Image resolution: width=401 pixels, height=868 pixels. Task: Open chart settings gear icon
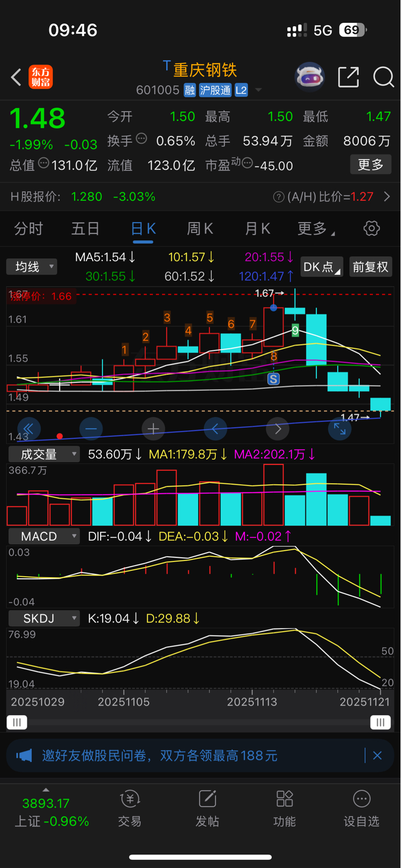371,228
